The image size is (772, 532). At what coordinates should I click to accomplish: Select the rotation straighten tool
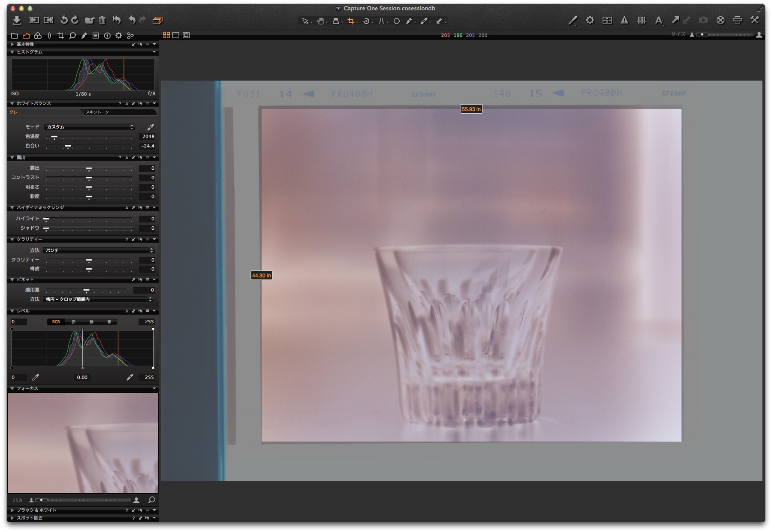click(366, 21)
